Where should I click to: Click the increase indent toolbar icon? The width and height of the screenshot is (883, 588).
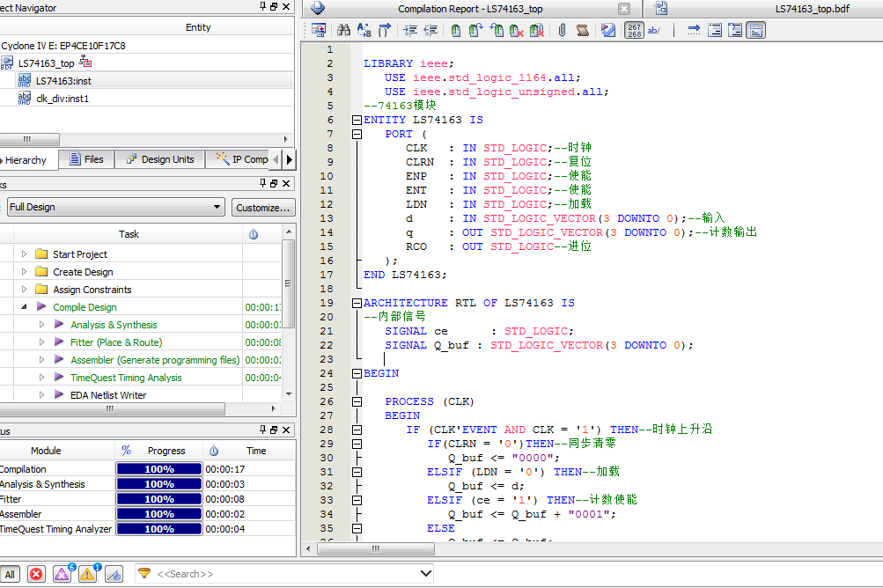click(410, 31)
